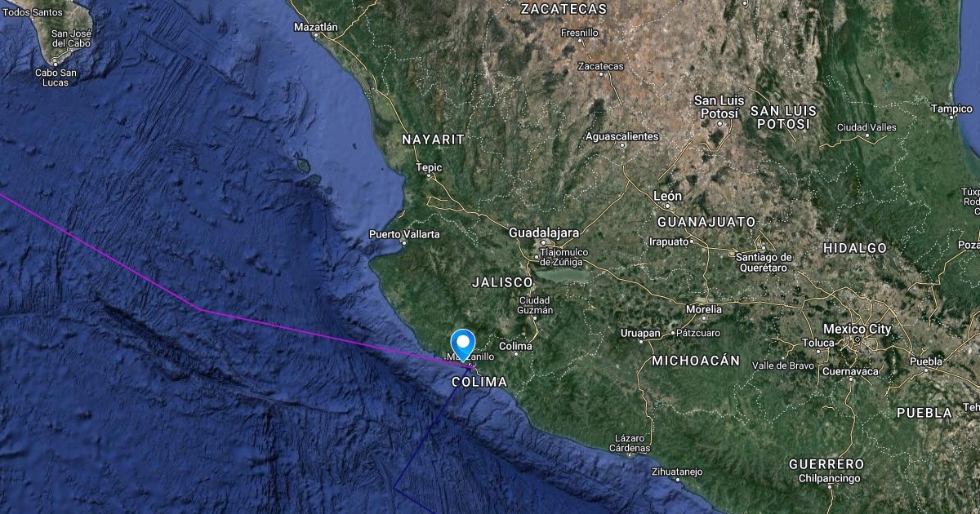The image size is (980, 514).
Task: Select the Tampico city label
Action: pyautogui.click(x=951, y=109)
